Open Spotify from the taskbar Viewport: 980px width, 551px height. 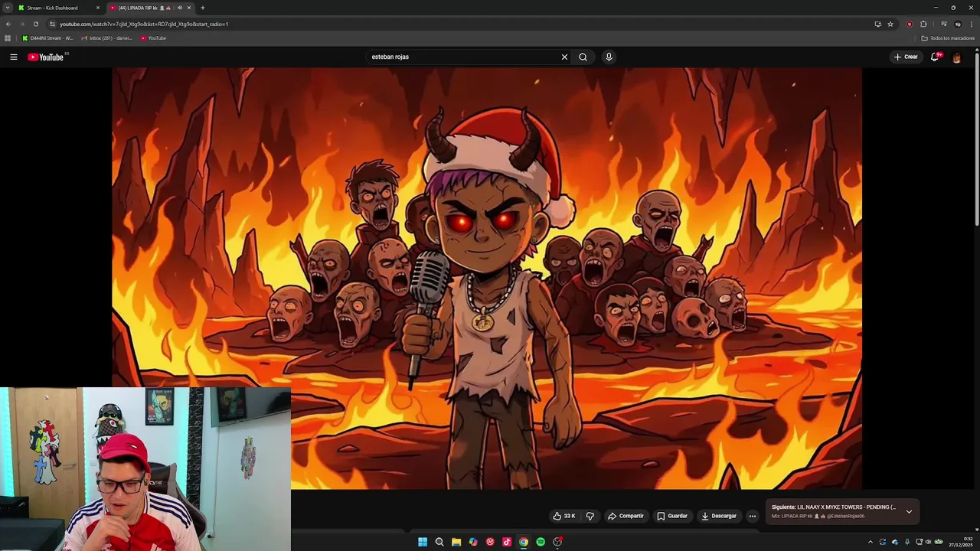point(541,542)
